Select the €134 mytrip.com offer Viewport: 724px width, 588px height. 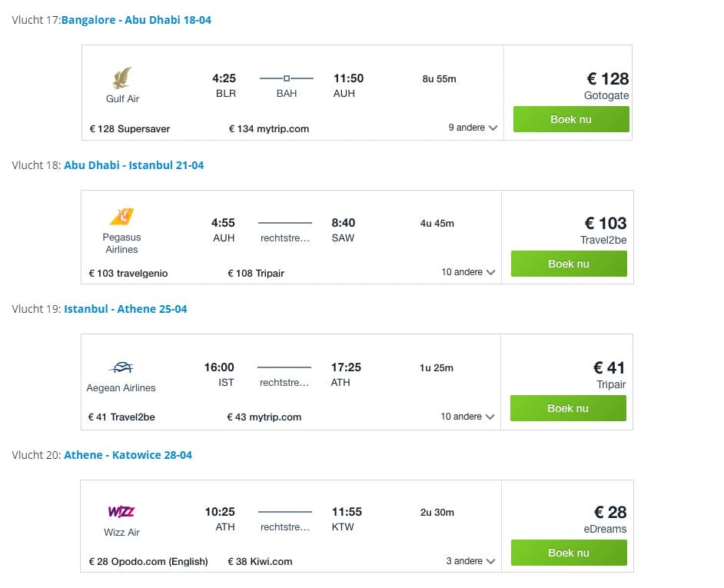coord(269,129)
